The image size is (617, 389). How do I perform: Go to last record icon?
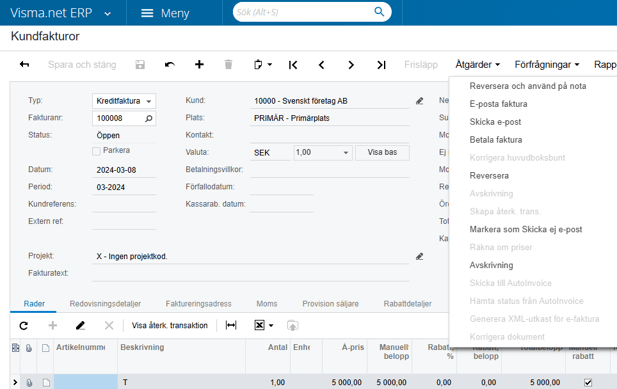click(381, 65)
